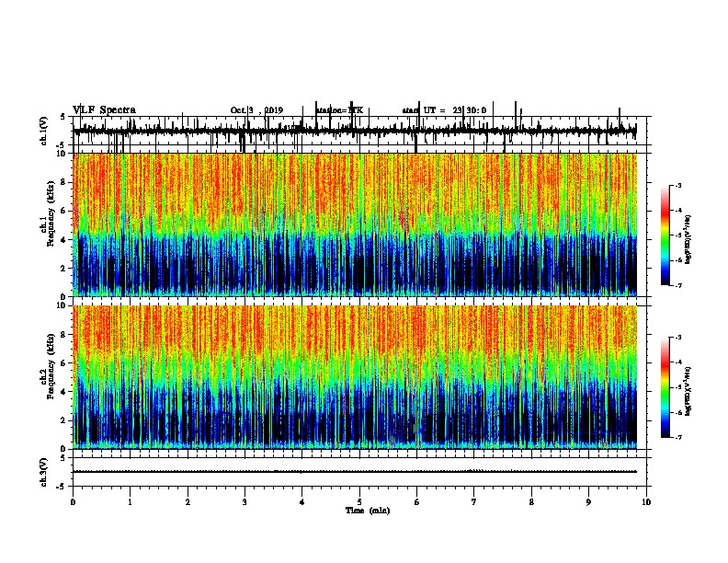Click the ch.3 flat voltage trace
Screen dimensions: 728x563
tap(355, 472)
